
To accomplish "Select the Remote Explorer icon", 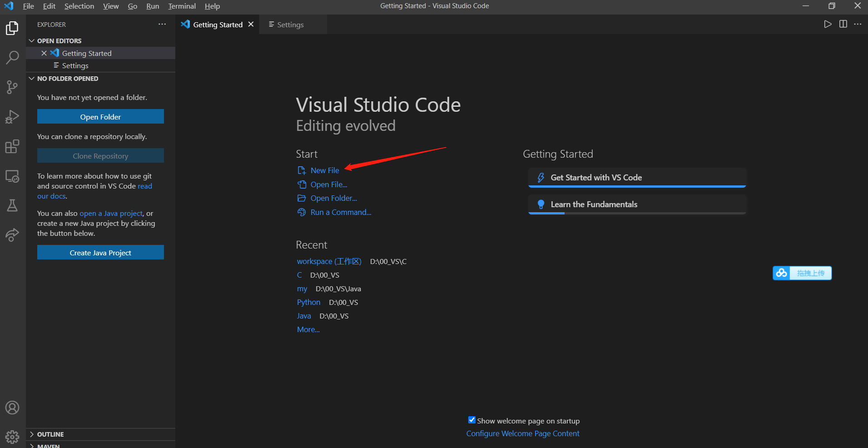I will pyautogui.click(x=12, y=176).
